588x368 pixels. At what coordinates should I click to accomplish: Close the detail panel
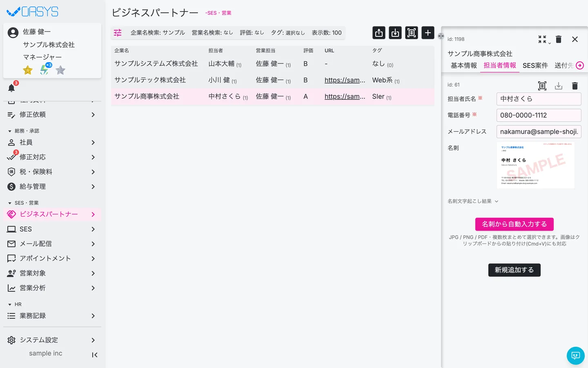575,39
